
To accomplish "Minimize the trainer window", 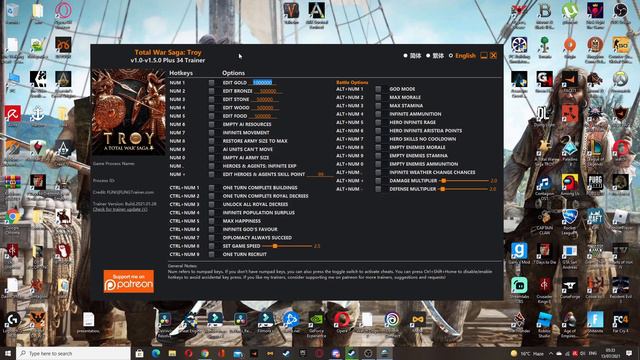I will pos(484,55).
